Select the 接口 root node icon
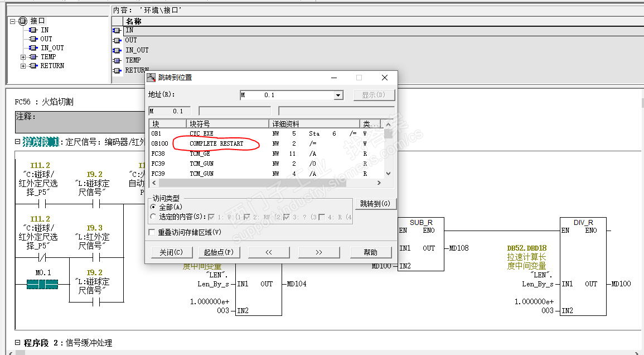 pos(23,21)
